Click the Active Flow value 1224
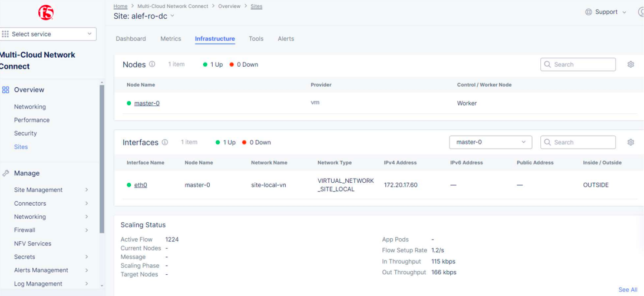 pyautogui.click(x=172, y=239)
